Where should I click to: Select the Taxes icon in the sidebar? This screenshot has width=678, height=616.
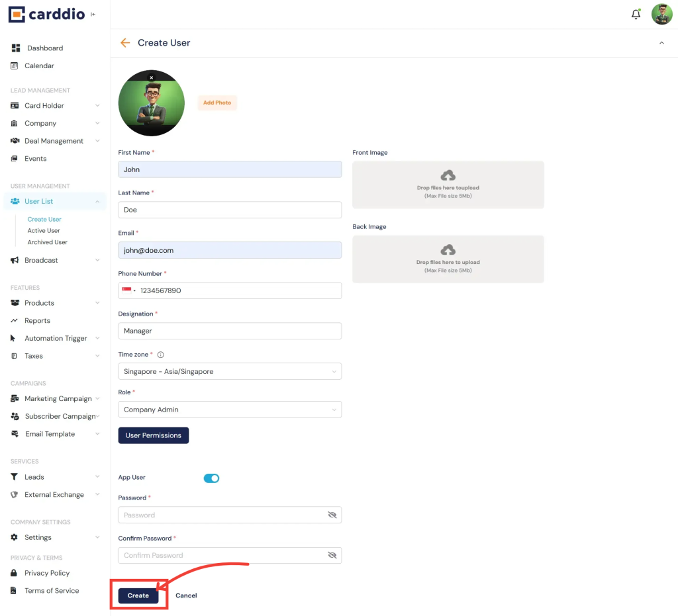point(15,356)
